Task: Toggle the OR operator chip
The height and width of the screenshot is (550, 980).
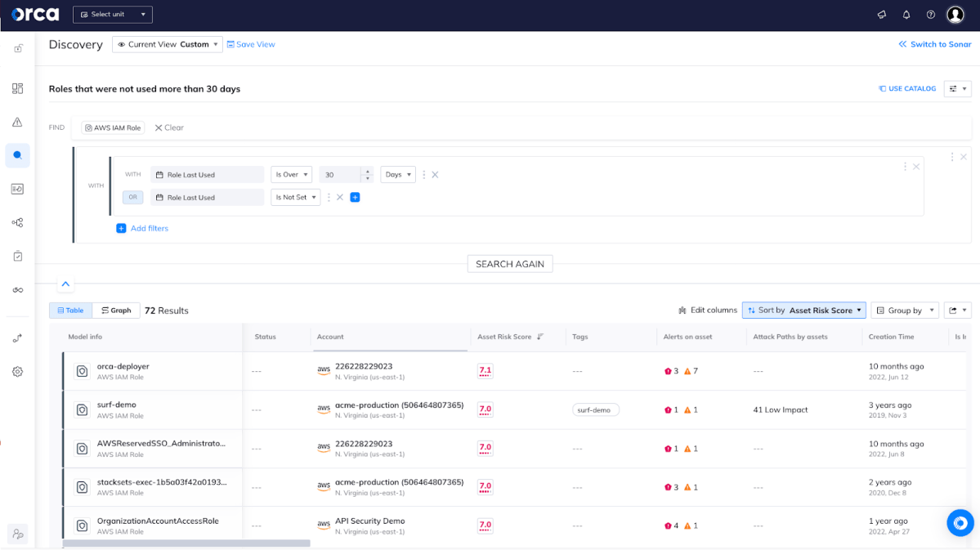Action: (132, 198)
